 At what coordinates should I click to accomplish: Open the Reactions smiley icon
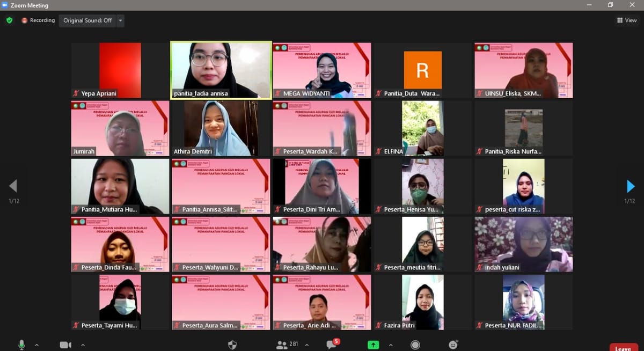coord(453,345)
